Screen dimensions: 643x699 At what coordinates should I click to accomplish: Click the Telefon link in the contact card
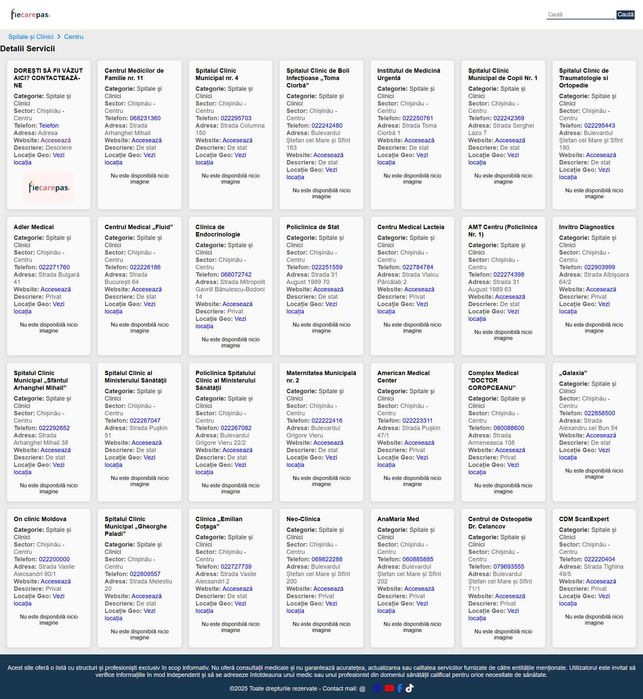click(49, 126)
